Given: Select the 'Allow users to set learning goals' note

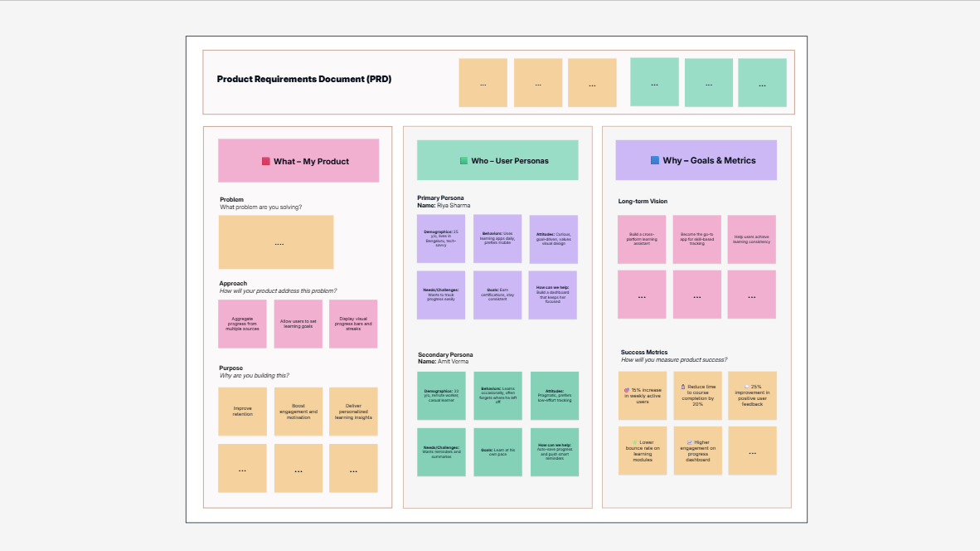Looking at the screenshot, I should pos(298,324).
